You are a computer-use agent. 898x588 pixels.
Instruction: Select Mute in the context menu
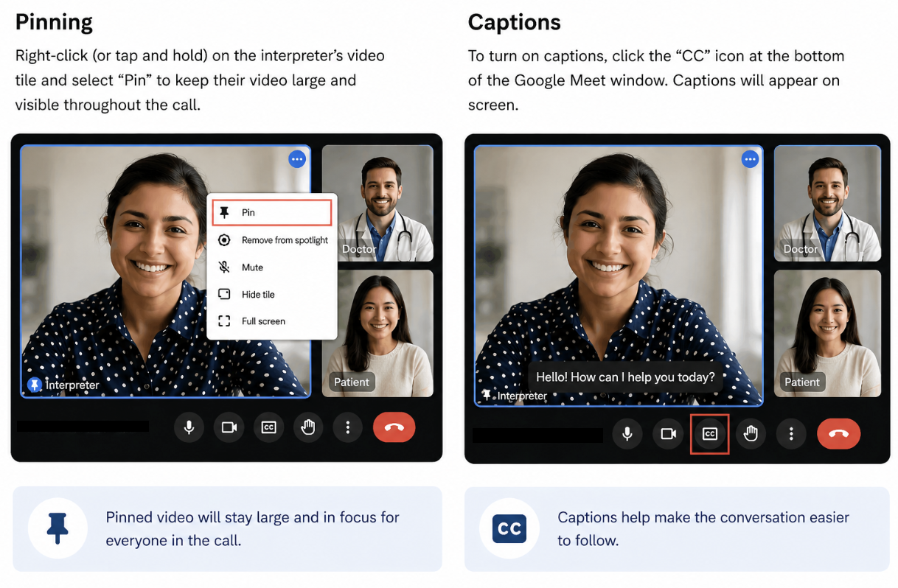click(272, 267)
